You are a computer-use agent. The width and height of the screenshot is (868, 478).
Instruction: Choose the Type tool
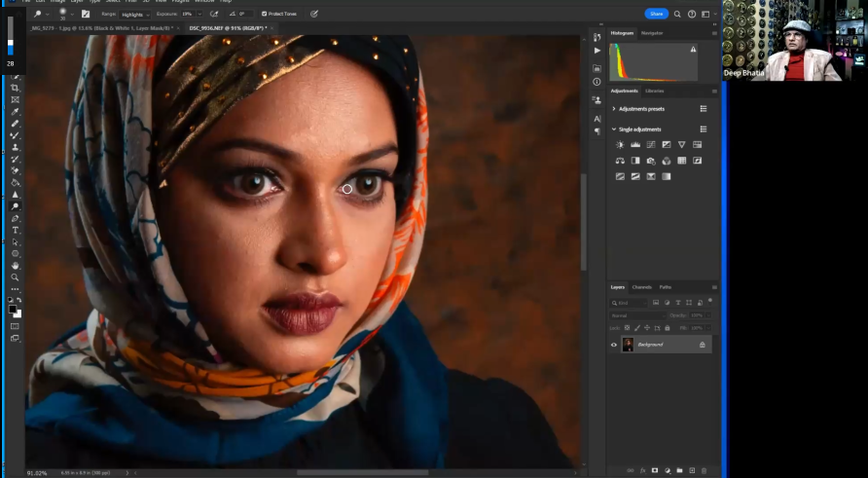pyautogui.click(x=15, y=230)
